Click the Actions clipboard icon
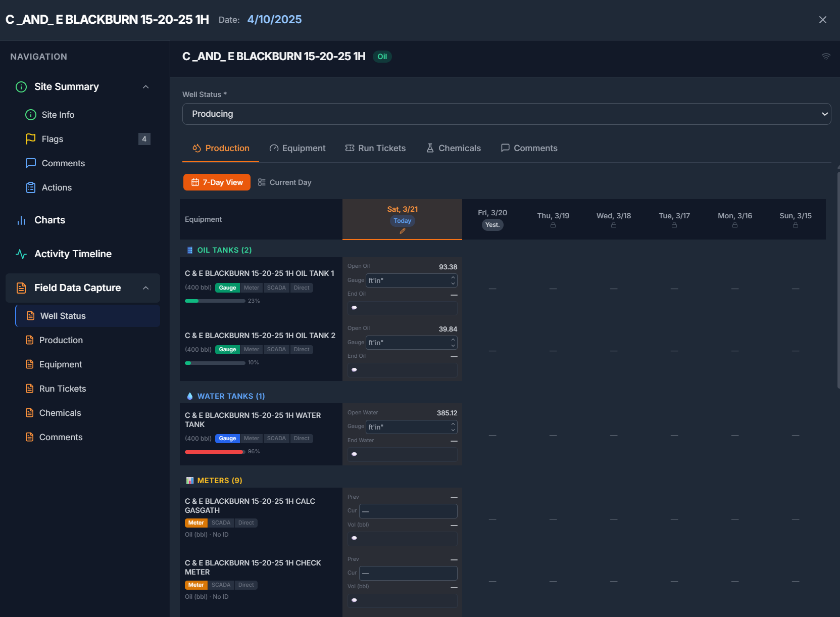840x617 pixels. pyautogui.click(x=31, y=187)
